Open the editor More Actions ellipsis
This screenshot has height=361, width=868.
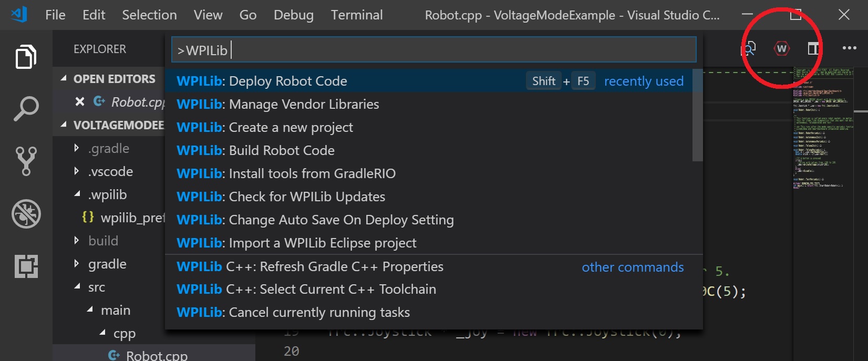tap(849, 48)
